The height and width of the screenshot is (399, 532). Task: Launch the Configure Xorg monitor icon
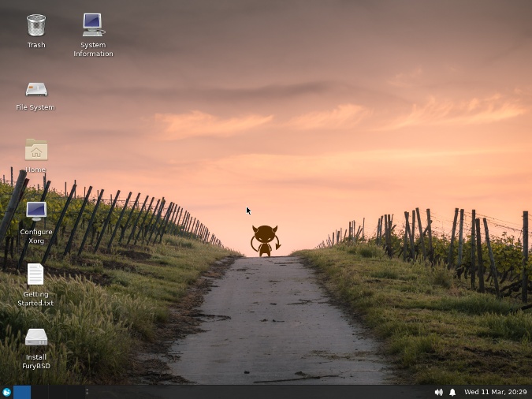pyautogui.click(x=36, y=211)
